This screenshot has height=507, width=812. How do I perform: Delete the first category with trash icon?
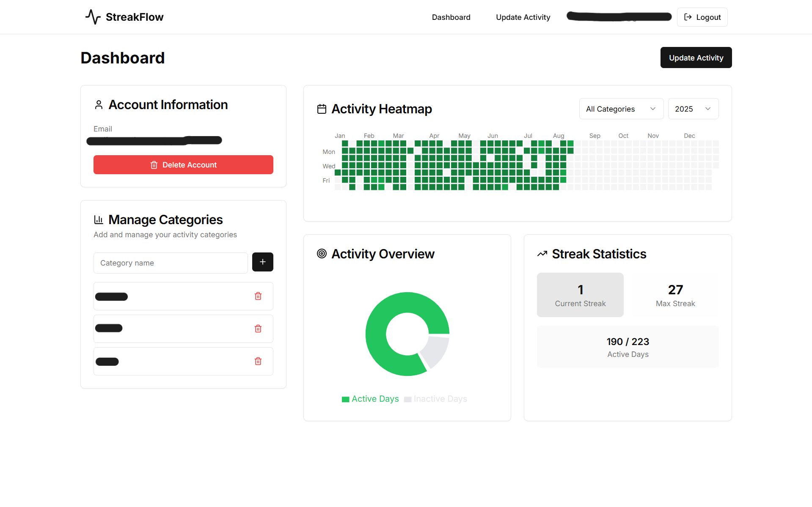[x=258, y=296]
